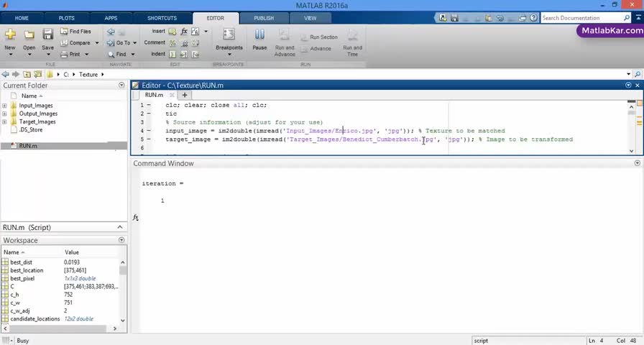This screenshot has height=345, width=644.
Task: Switch to the HOME tab
Action: tap(22, 18)
